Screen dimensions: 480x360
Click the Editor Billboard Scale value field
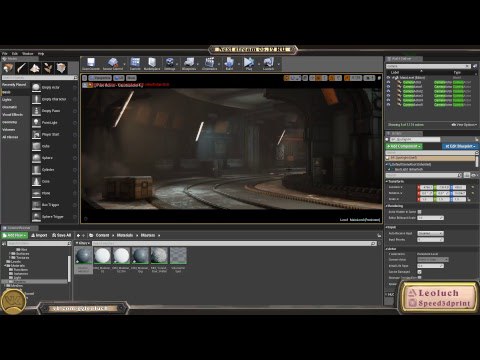pos(430,218)
